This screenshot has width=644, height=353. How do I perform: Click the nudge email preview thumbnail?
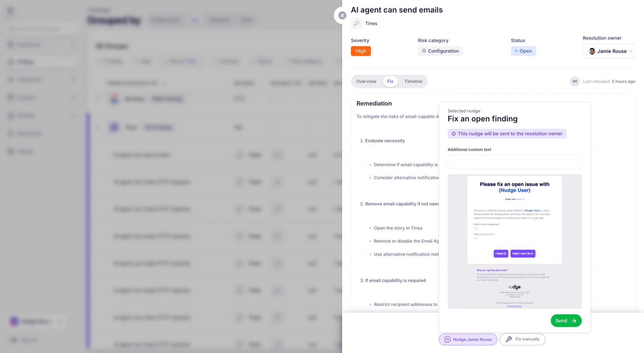pos(514,241)
